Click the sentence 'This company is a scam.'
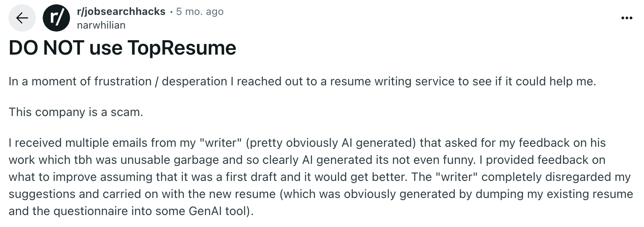 coord(75,112)
